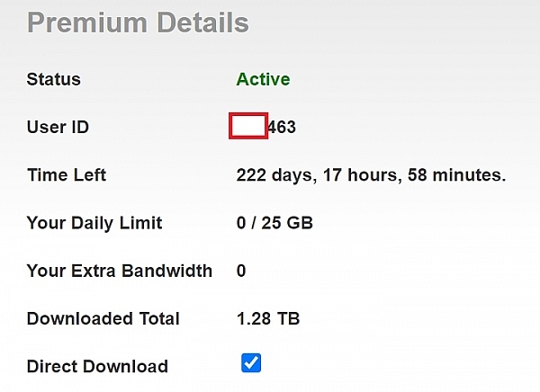Click the Time Left label
This screenshot has width=540, height=392.
pyautogui.click(x=67, y=175)
